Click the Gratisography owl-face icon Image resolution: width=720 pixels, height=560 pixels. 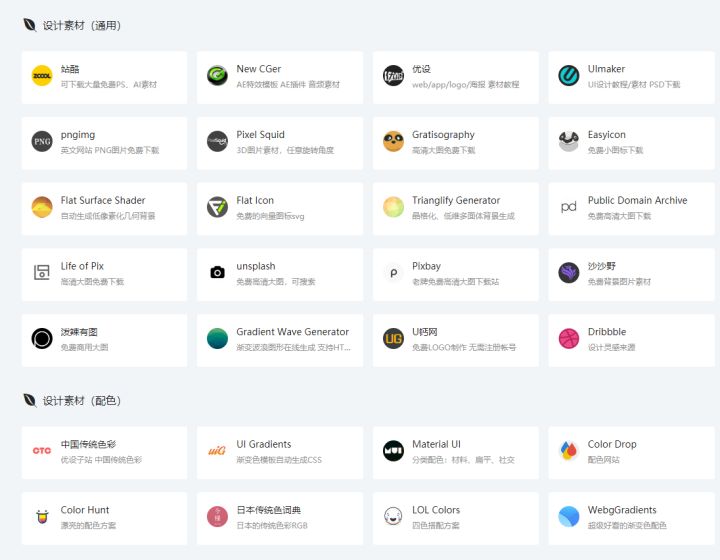(x=393, y=141)
